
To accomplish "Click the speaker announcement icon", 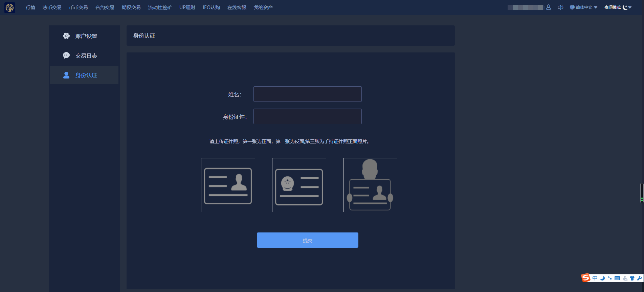I will pos(560,7).
